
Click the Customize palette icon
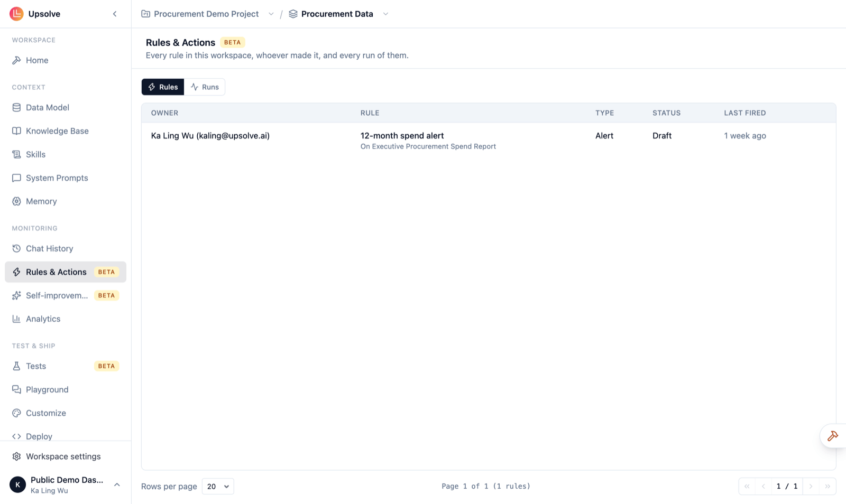pos(16,413)
